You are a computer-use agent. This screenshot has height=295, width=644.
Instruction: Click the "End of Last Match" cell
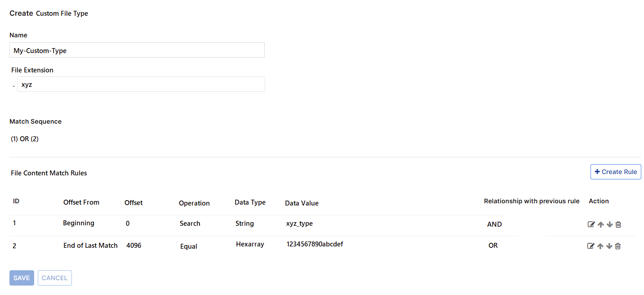point(90,246)
